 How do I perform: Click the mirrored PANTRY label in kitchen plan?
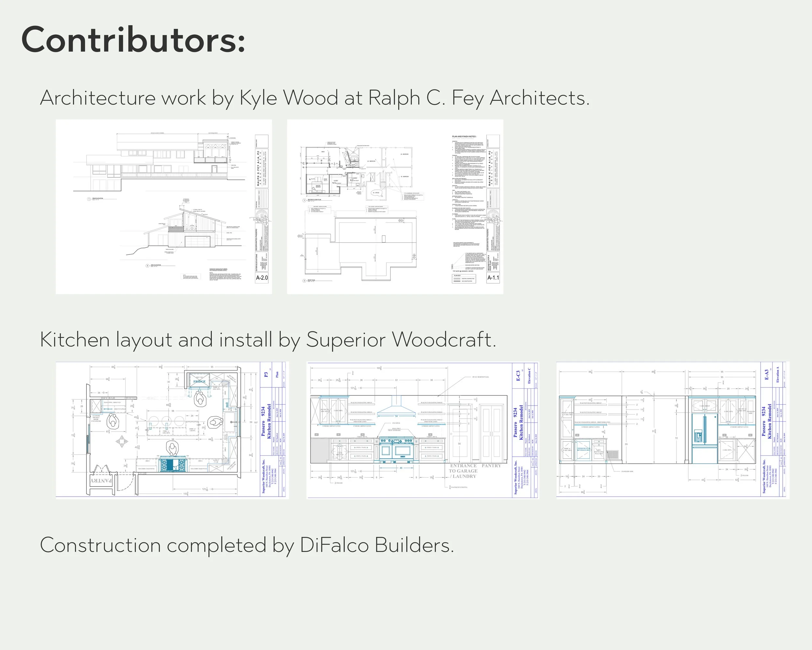(x=101, y=481)
